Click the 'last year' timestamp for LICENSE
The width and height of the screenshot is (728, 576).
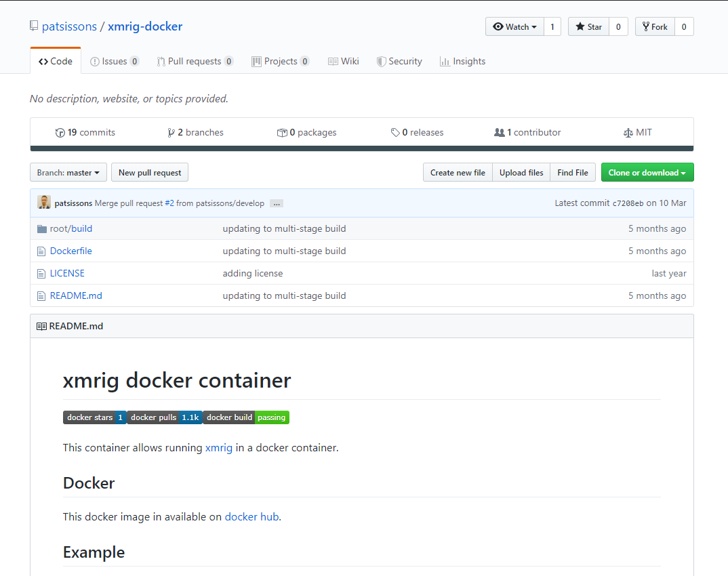(669, 273)
